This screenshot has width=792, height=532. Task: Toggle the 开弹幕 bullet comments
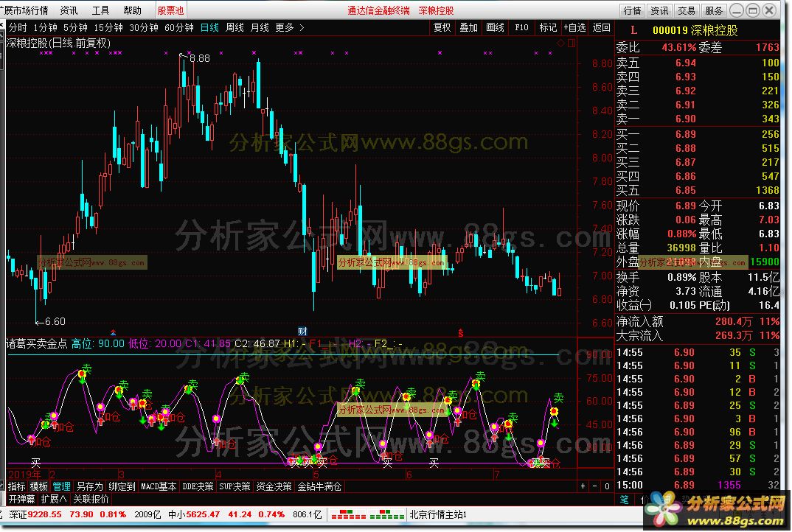click(21, 499)
